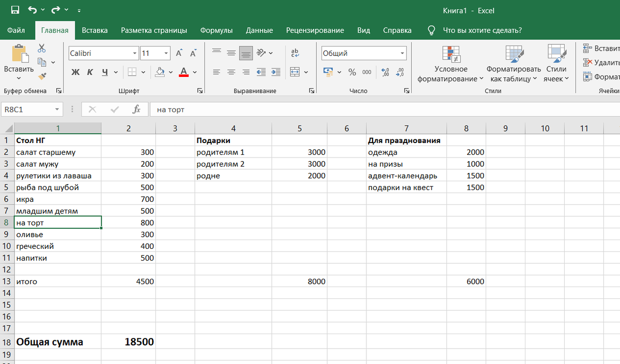Click the Вставить clipboard paste icon

point(19,53)
